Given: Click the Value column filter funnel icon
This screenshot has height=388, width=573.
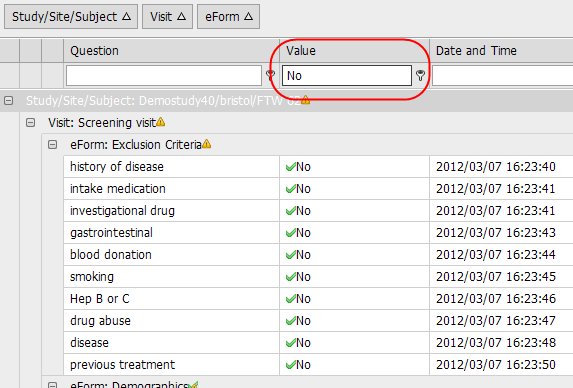Looking at the screenshot, I should pyautogui.click(x=420, y=75).
